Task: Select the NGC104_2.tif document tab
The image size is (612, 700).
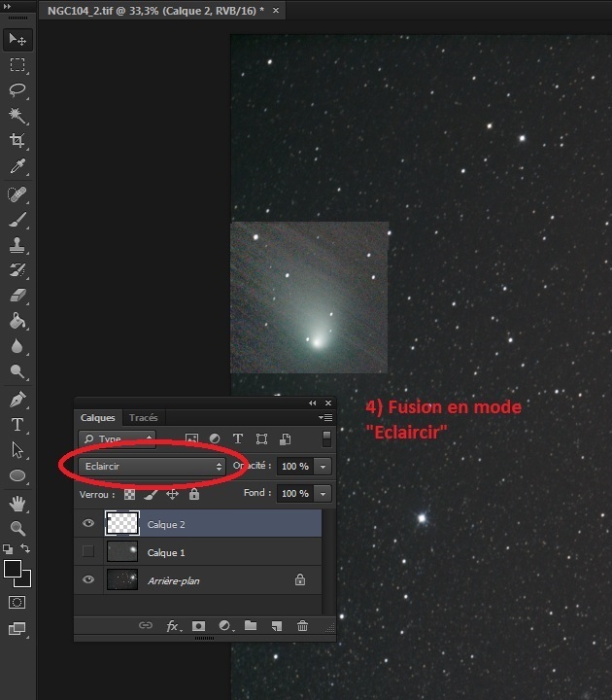Action: point(155,11)
